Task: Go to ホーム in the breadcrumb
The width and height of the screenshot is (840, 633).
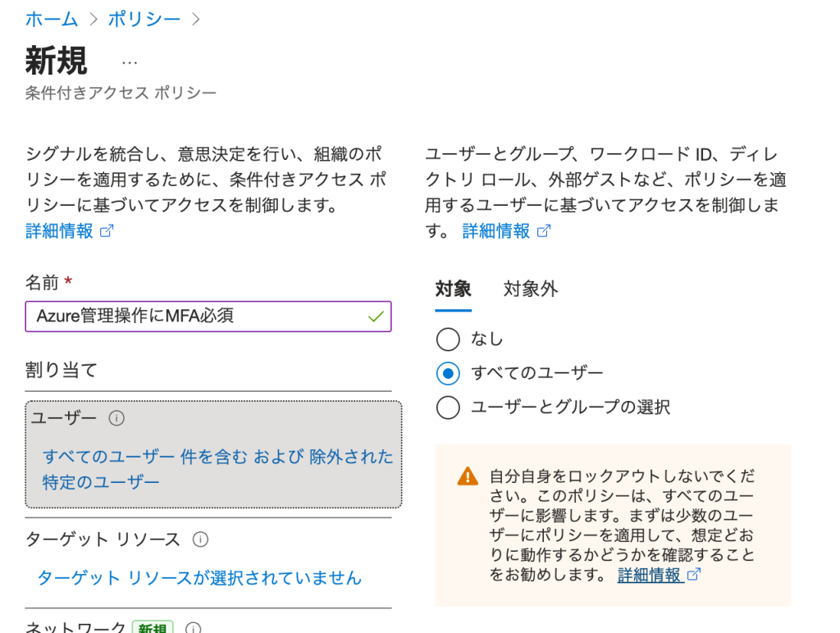Action: (x=52, y=19)
